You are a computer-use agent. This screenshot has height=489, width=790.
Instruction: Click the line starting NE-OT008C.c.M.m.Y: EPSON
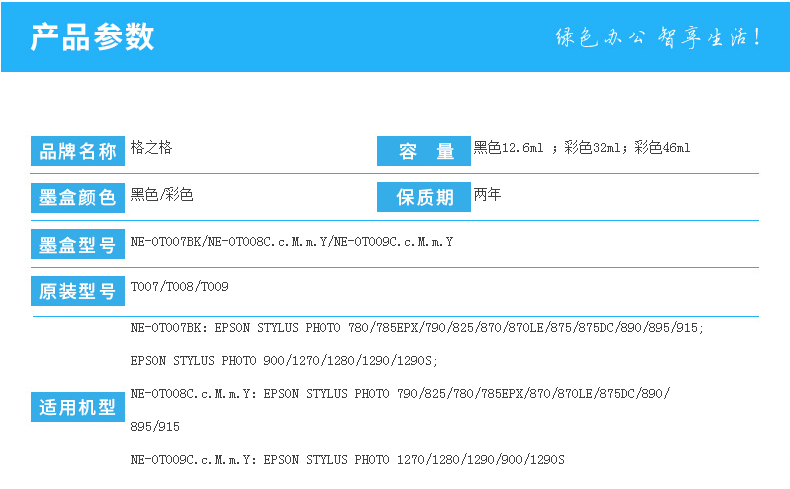[401, 394]
